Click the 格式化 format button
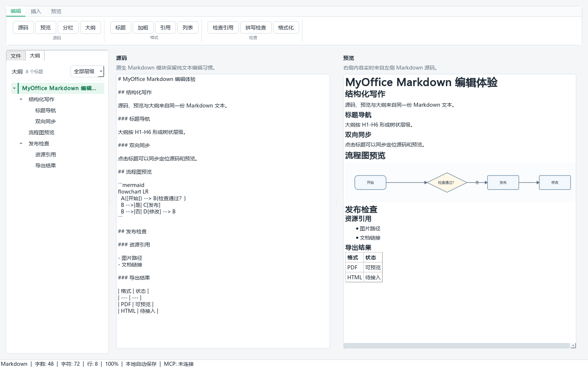 coord(286,28)
